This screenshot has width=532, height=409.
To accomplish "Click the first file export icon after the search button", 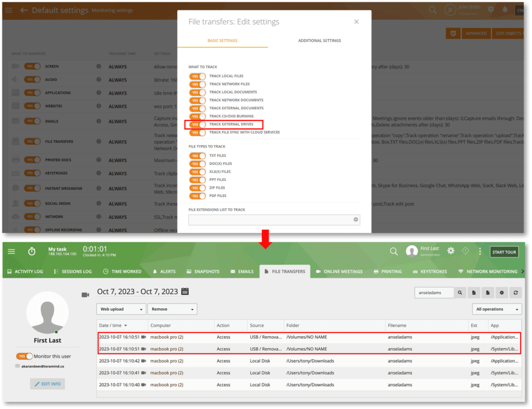I will coord(474,293).
